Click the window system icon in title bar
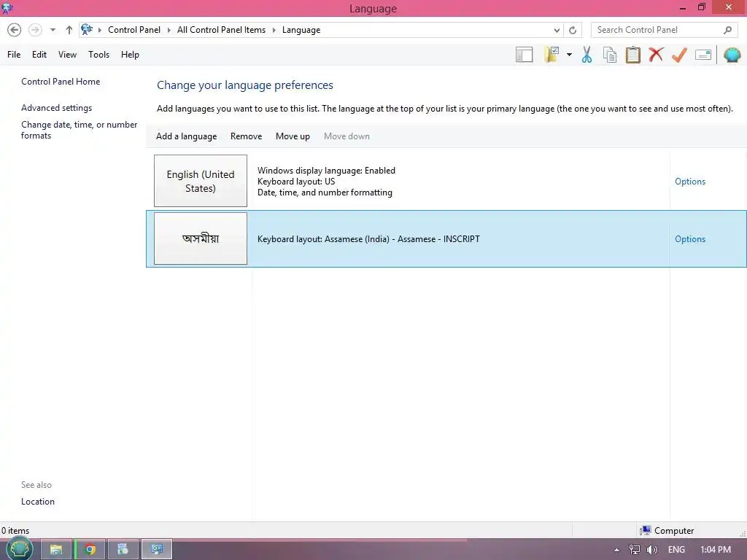747x560 pixels. 7,8
